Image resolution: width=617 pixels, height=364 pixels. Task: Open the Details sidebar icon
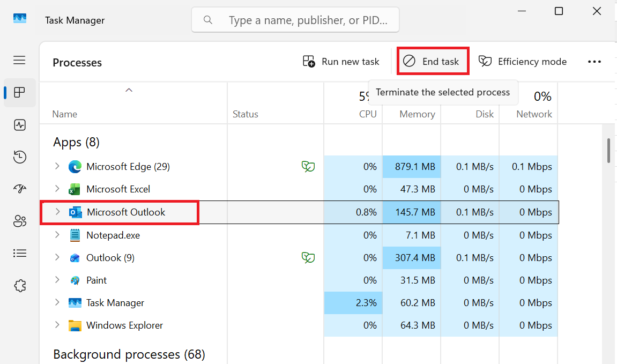(20, 253)
